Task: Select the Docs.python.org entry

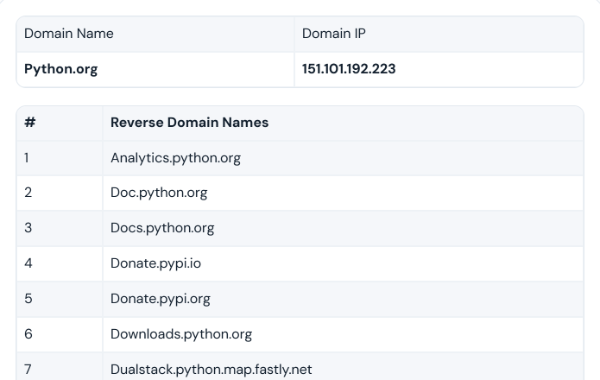Action: 162,228
